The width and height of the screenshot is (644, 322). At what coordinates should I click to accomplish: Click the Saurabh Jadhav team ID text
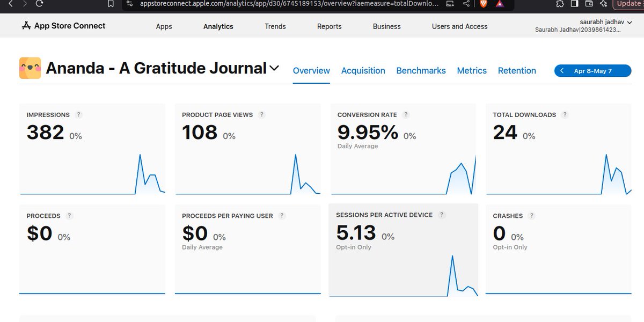tap(578, 30)
